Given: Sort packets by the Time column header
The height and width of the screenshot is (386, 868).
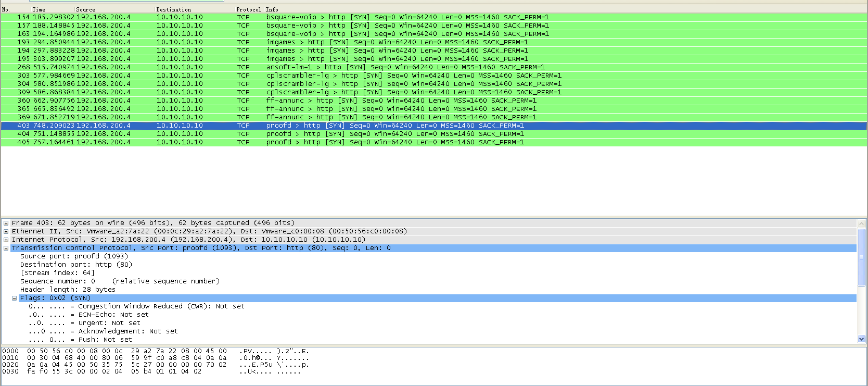Looking at the screenshot, I should 53,9.
